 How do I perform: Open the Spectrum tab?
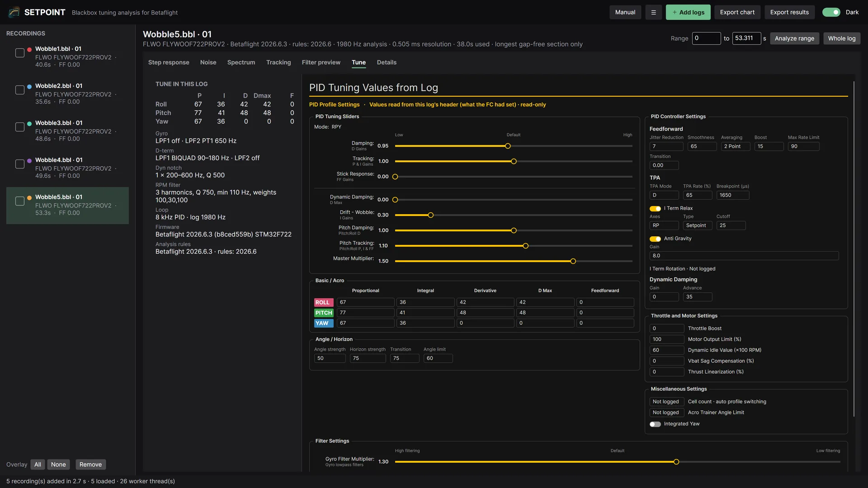241,62
